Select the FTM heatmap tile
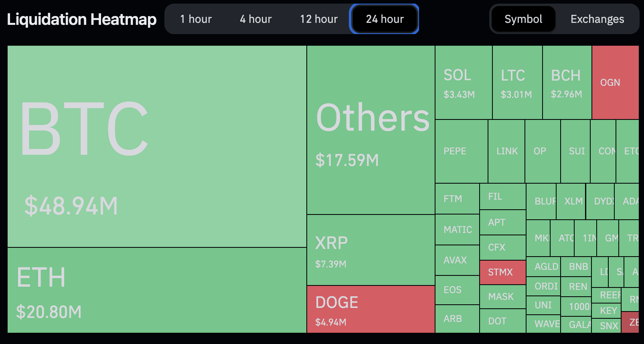The height and width of the screenshot is (344, 644). (x=457, y=199)
